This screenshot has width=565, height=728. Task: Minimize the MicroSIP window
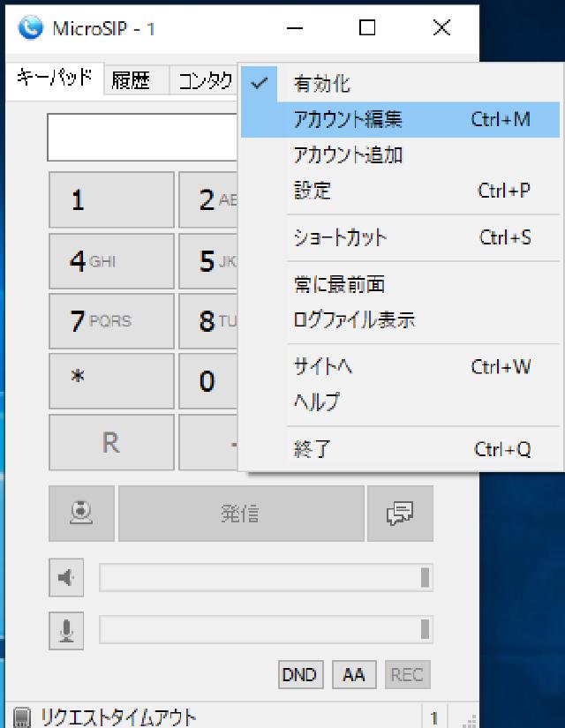tap(295, 28)
